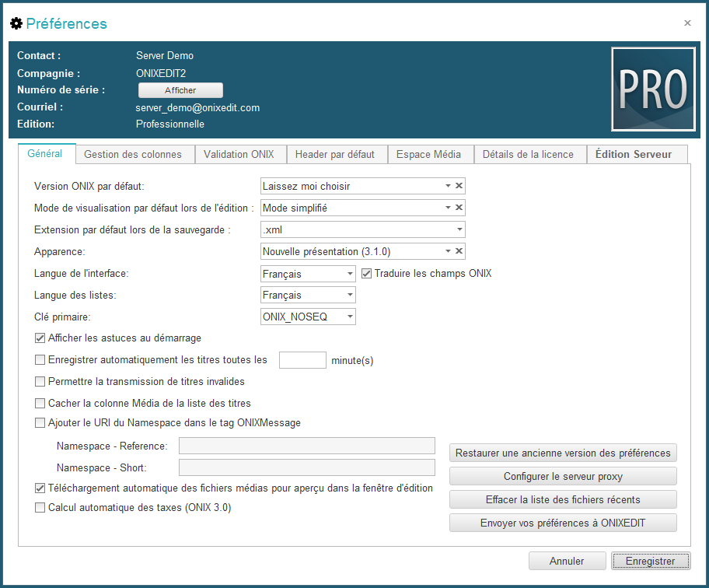This screenshot has height=588, width=709.
Task: Click the Préférences gear icon
Action: [16, 24]
